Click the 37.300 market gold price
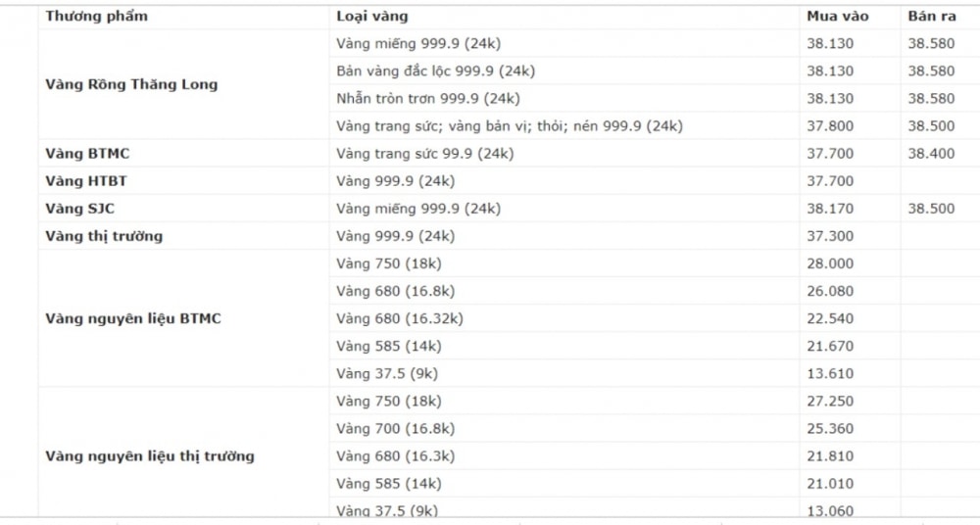Viewport: 980px width, 525px height. click(830, 236)
